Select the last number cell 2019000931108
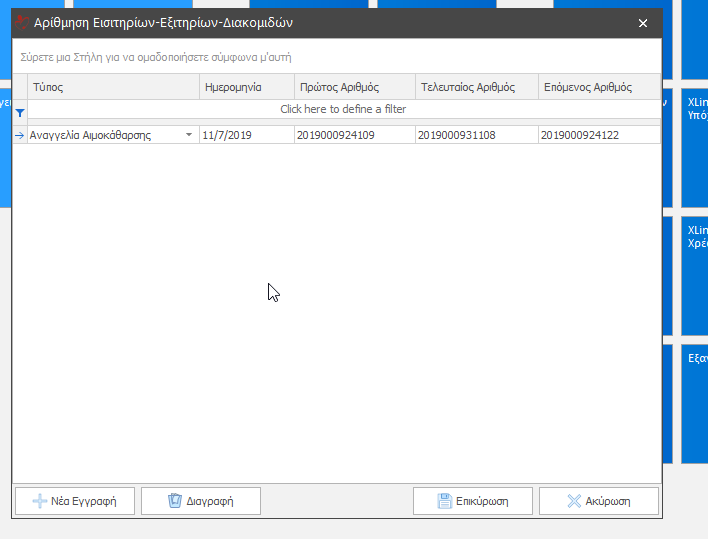The height and width of the screenshot is (539, 708). 476,135
